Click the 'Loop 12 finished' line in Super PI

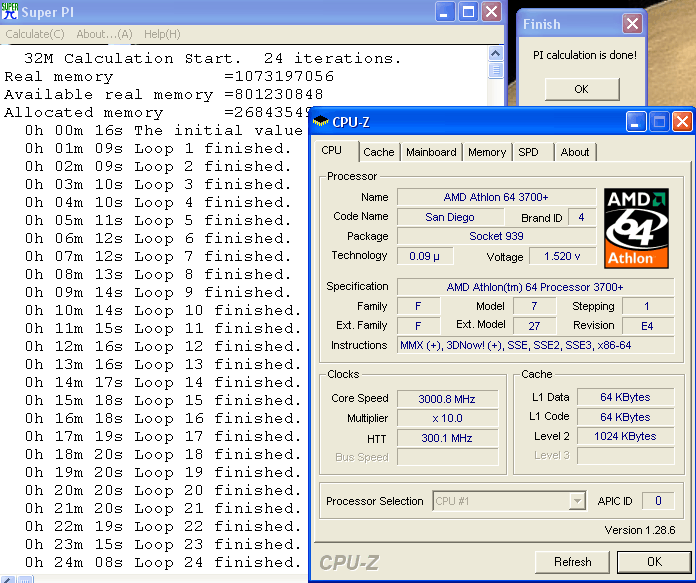[163, 346]
